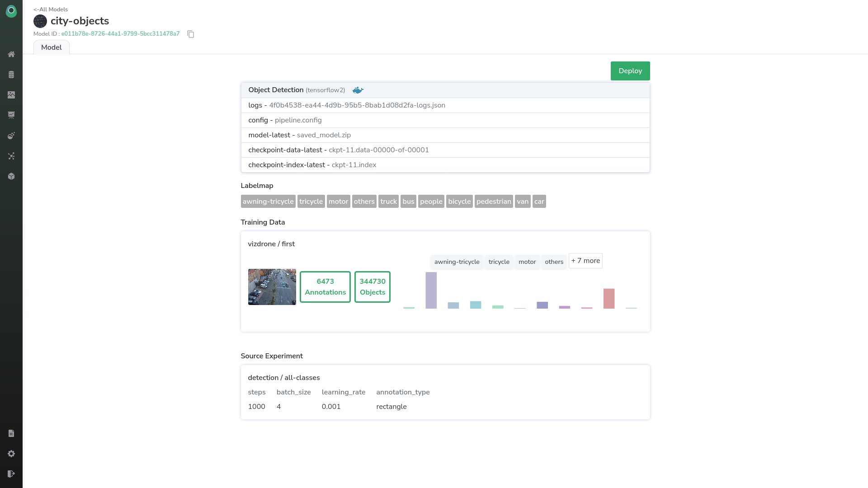Image resolution: width=868 pixels, height=488 pixels.
Task: Open the models cube icon
Action: click(x=11, y=176)
